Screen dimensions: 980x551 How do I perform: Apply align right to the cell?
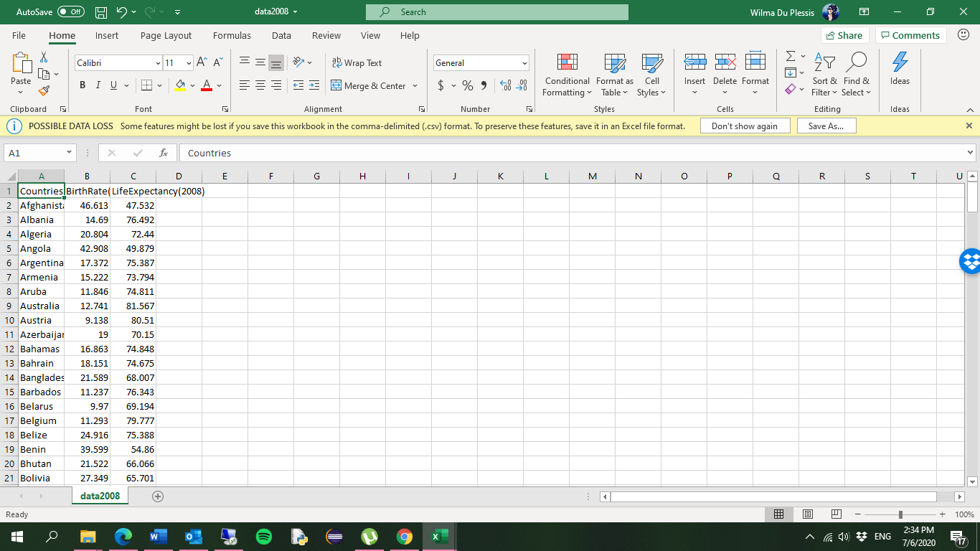point(276,85)
